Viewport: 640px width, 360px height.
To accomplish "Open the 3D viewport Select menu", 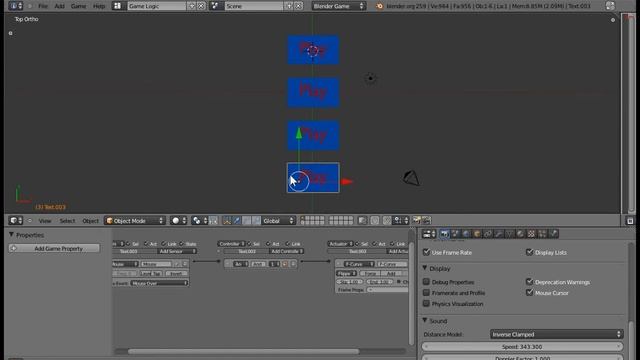I will pos(67,221).
